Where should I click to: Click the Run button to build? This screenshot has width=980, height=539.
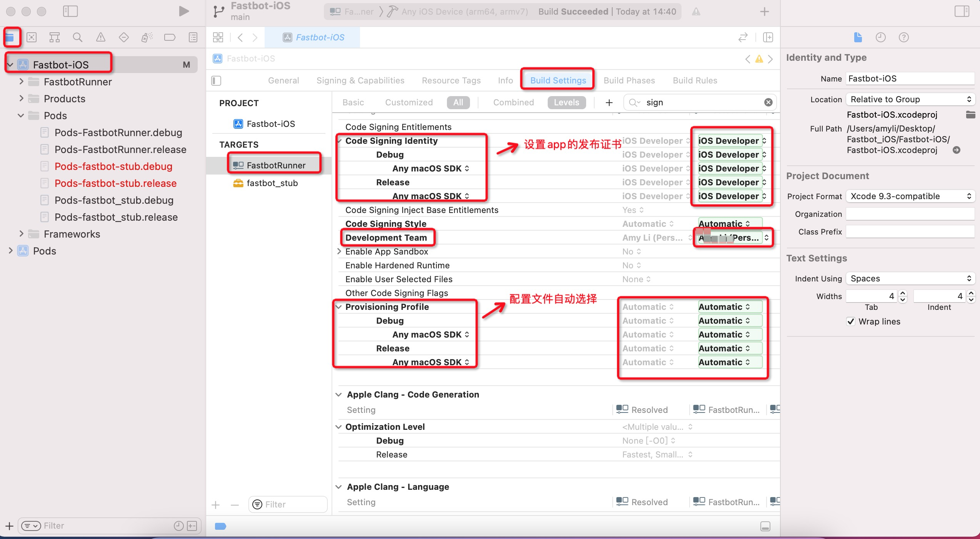click(183, 11)
